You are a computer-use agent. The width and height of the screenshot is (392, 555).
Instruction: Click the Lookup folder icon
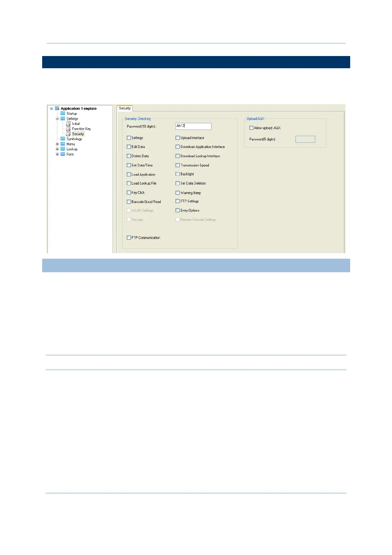[63, 149]
